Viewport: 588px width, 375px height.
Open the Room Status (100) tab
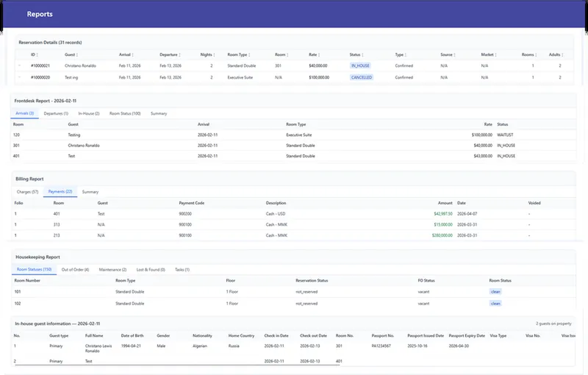click(x=125, y=114)
